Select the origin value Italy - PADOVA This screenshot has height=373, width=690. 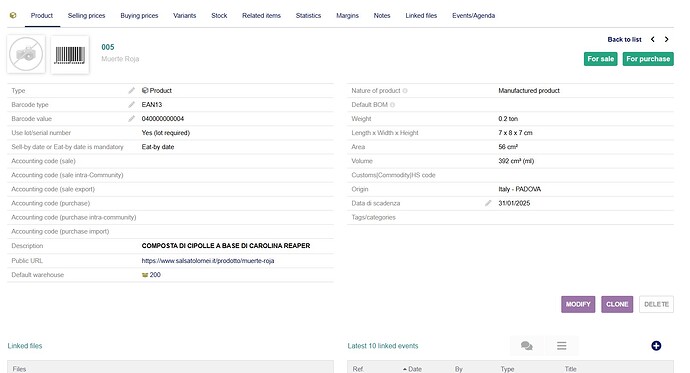(520, 189)
